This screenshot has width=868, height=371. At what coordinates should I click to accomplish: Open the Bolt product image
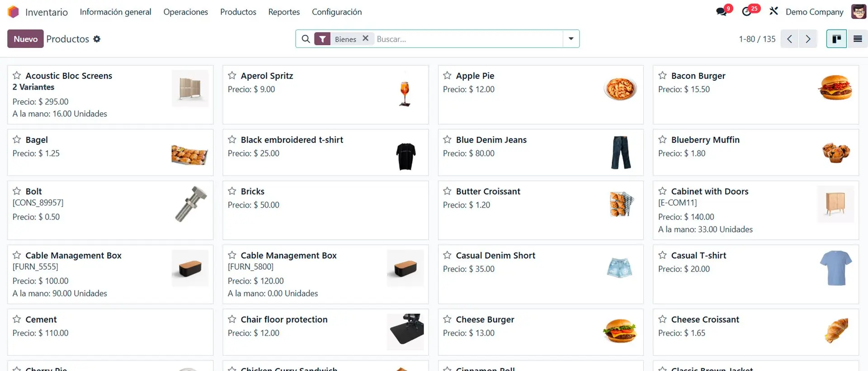[190, 204]
